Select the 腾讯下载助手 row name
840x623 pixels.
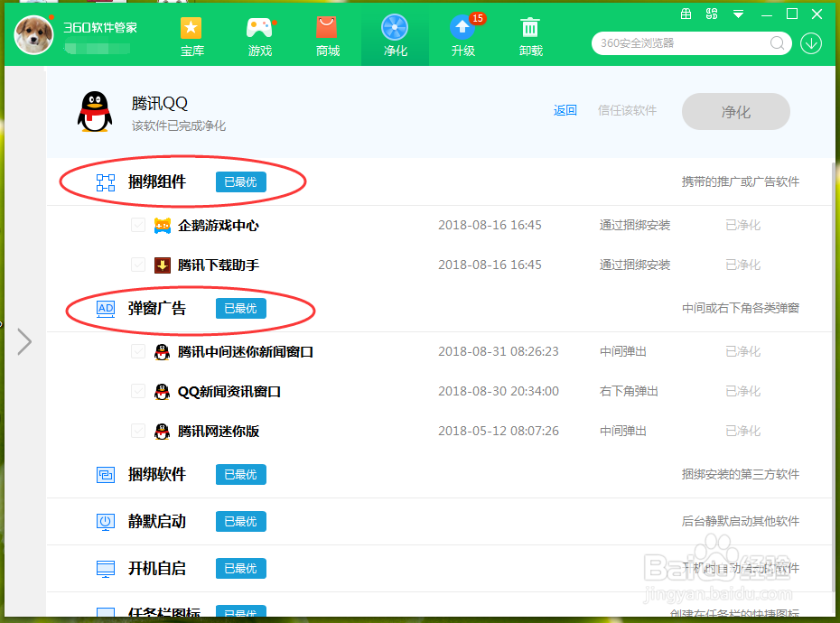218,265
